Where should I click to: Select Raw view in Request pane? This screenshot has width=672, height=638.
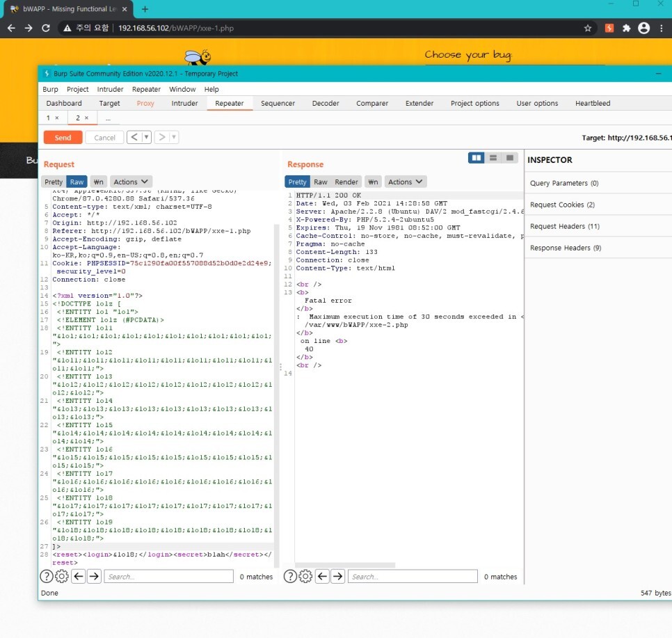(x=77, y=182)
